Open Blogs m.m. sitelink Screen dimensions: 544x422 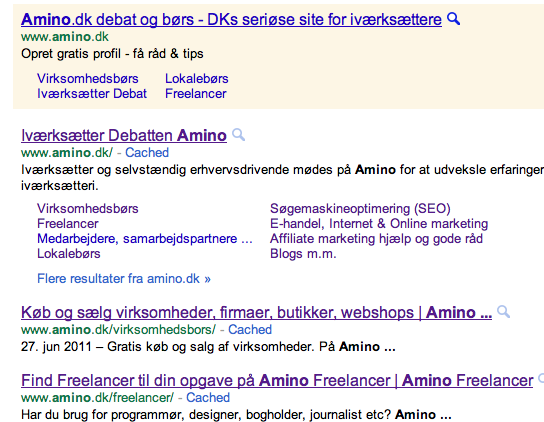click(x=303, y=253)
